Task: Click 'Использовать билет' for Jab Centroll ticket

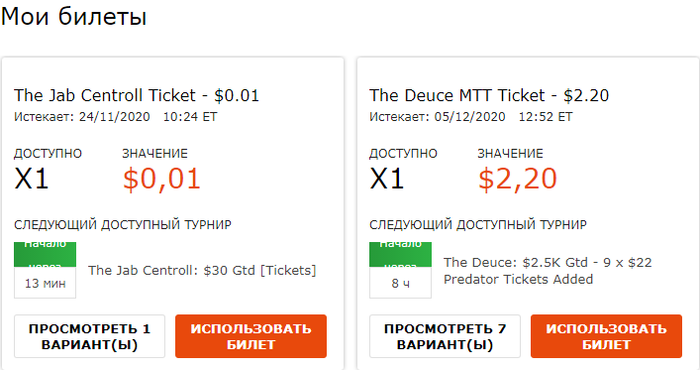Action: coord(251,337)
